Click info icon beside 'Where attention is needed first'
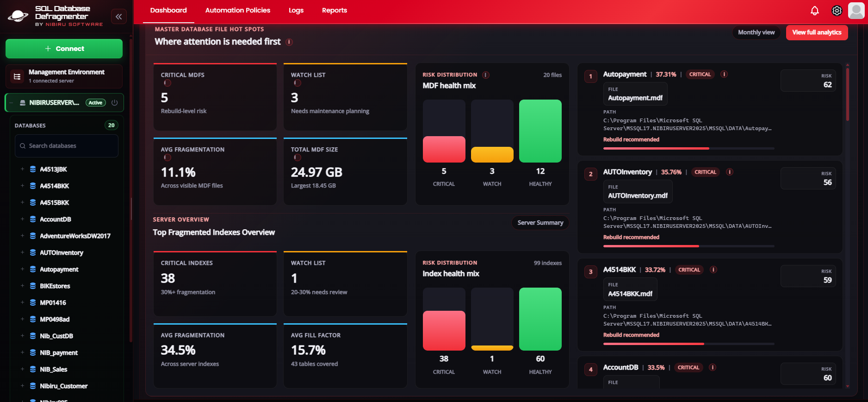 tap(289, 42)
